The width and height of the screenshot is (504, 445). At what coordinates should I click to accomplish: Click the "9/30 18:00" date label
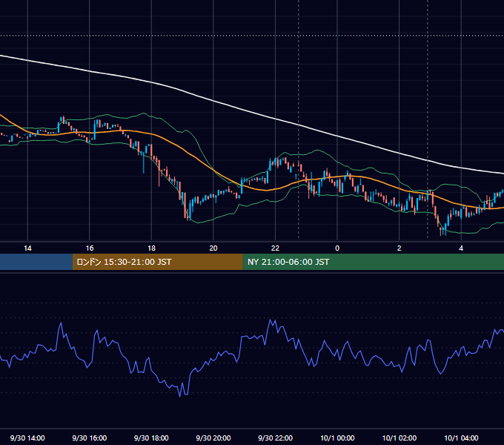[x=151, y=438]
